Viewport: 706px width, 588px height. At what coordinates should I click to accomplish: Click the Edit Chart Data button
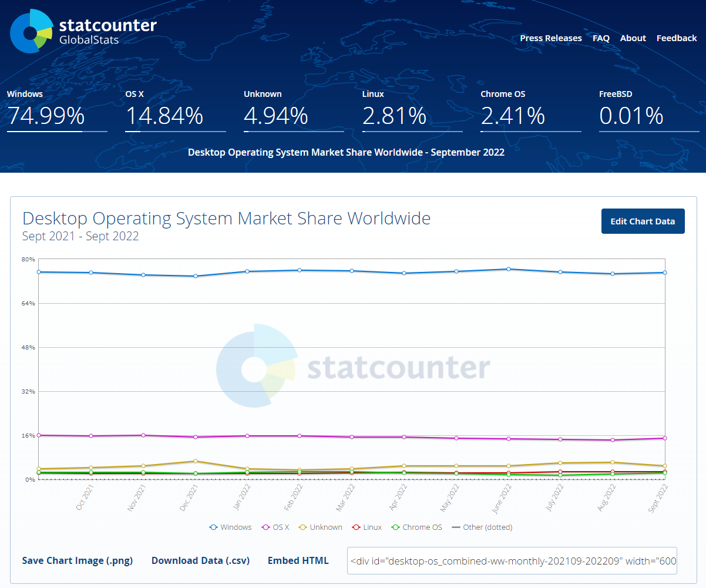point(643,221)
